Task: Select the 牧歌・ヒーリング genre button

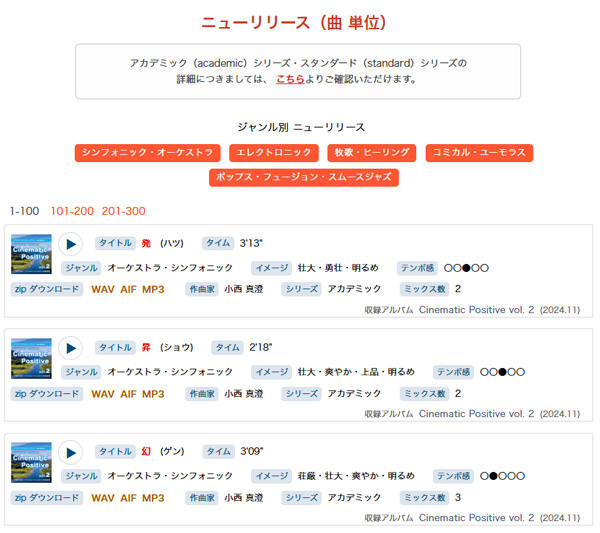Action: pos(371,153)
